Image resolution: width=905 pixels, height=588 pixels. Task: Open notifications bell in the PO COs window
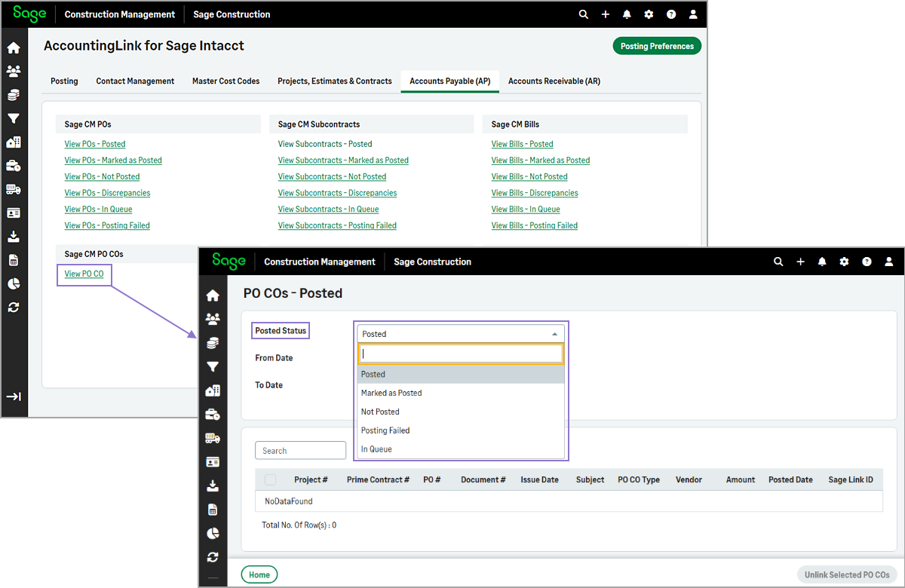822,262
